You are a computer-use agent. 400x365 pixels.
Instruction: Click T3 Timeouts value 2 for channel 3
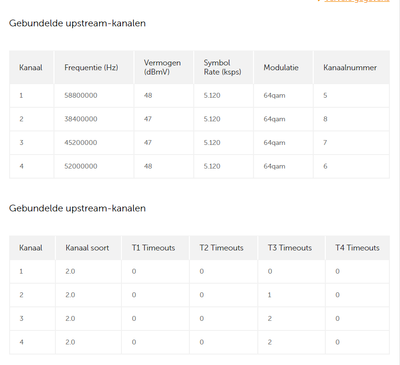click(x=270, y=319)
